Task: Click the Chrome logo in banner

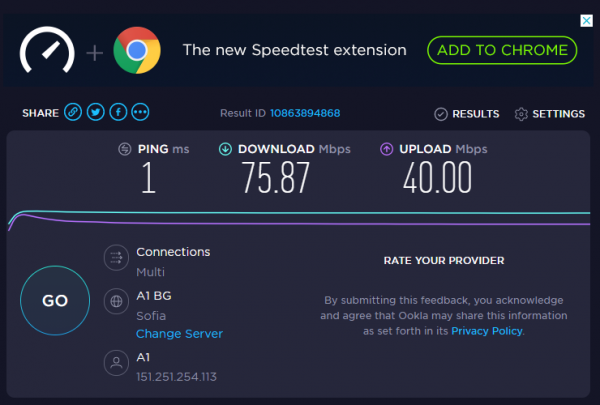Action: click(x=137, y=50)
